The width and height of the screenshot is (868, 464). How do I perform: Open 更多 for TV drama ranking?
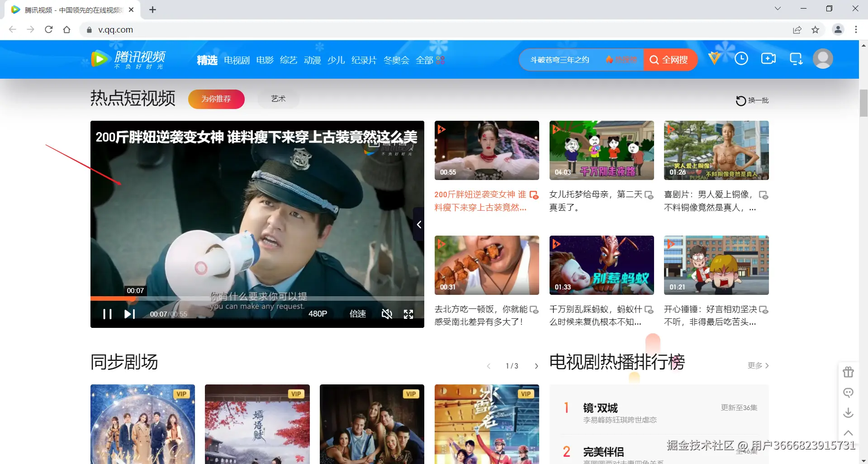click(x=758, y=365)
